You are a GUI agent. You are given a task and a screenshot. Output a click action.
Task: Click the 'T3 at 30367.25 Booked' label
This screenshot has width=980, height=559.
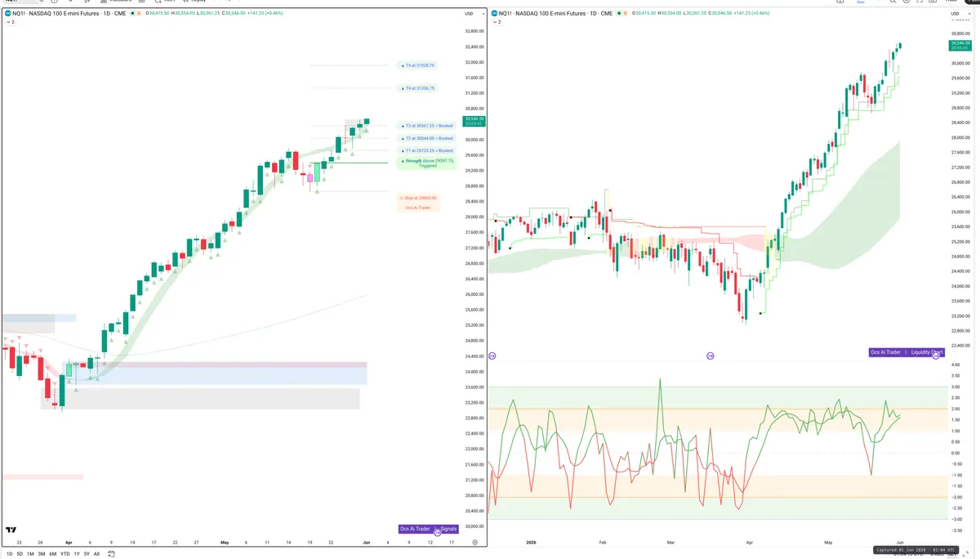click(x=427, y=126)
